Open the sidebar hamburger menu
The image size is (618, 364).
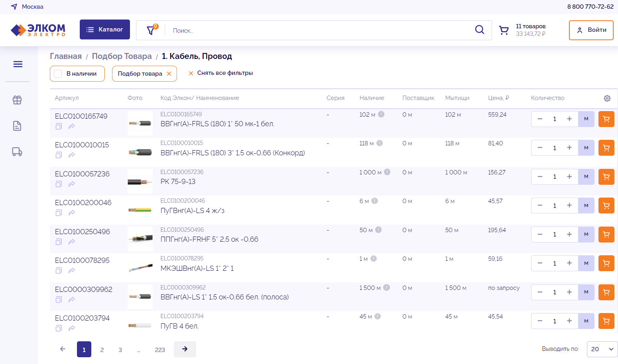click(18, 64)
